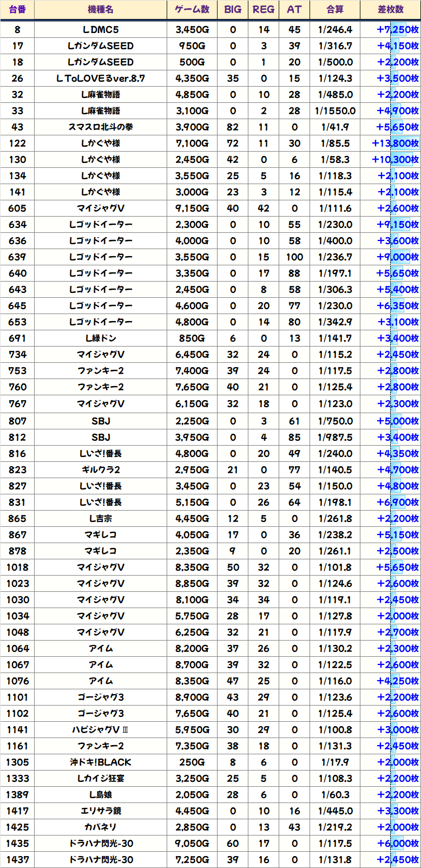Click SBJ name in row 807
This screenshot has width=421, height=868.
[x=101, y=421]
